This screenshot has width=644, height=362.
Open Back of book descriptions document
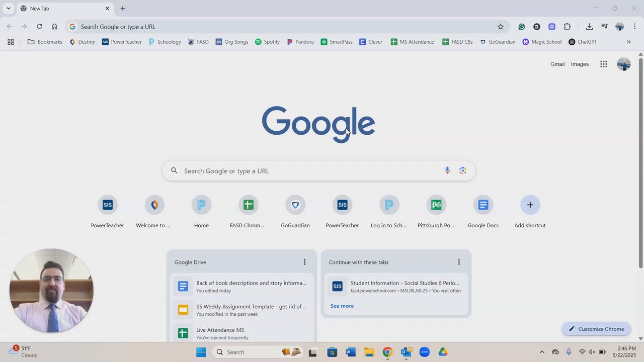tap(242, 287)
